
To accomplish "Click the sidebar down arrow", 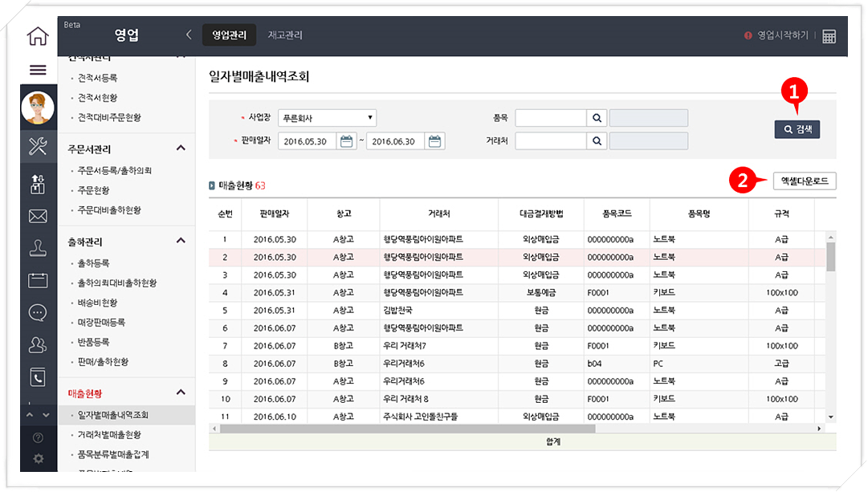I will 46,415.
